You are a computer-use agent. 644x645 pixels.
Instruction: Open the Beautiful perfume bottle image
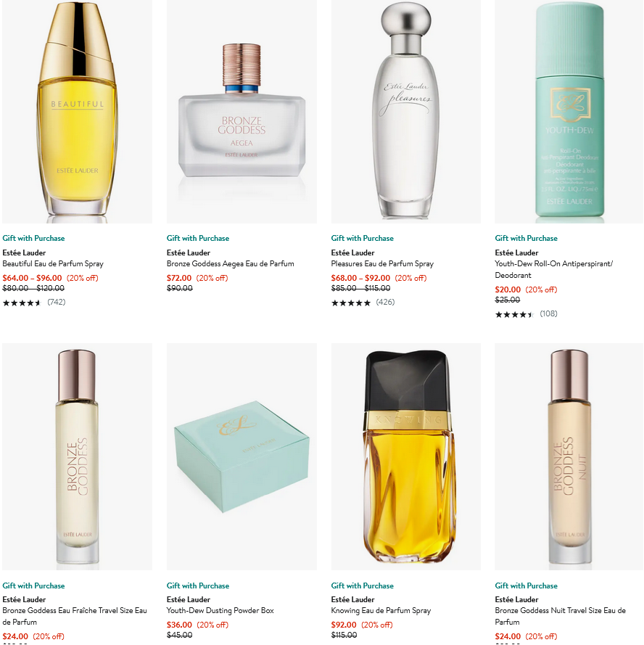[x=77, y=112]
